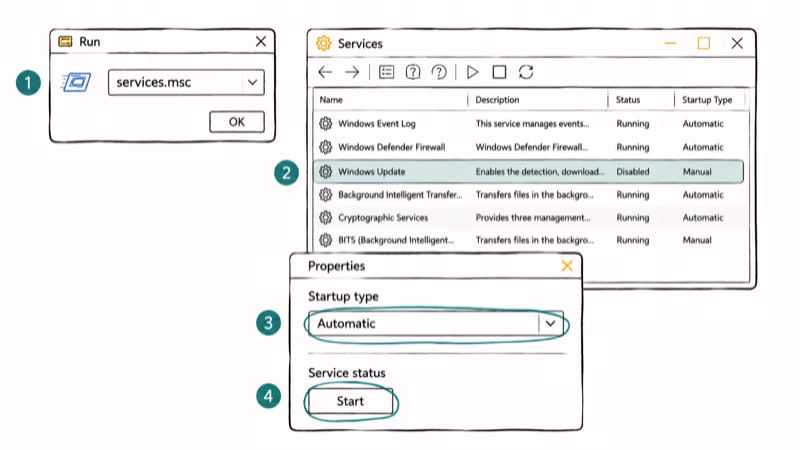Click the gear icon of Windows Event Log
This screenshot has width=800, height=450.
[x=326, y=123]
